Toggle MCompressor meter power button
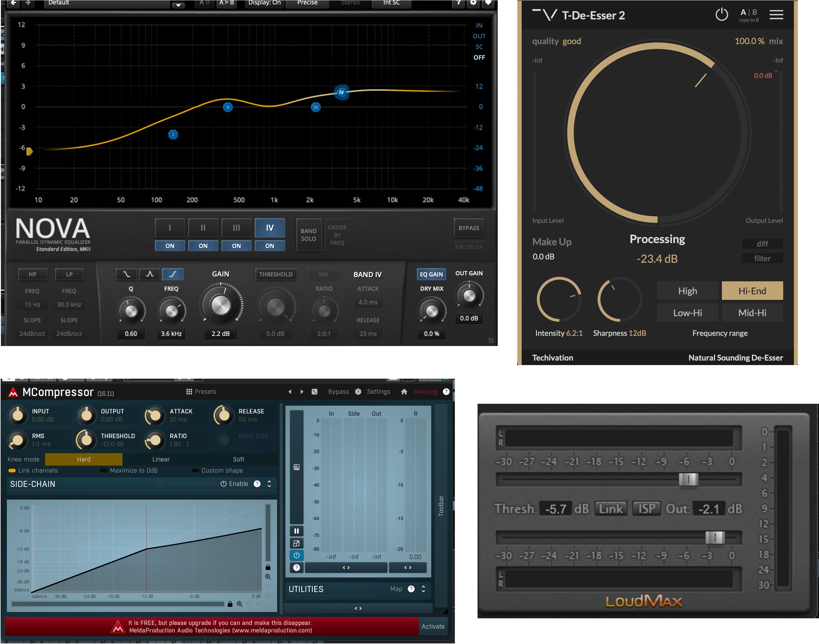The width and height of the screenshot is (819, 644). click(296, 555)
